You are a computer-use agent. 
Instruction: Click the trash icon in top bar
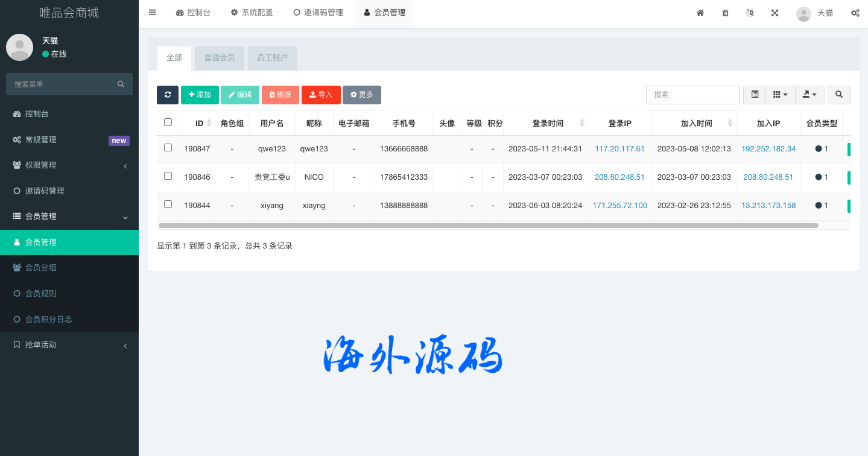[x=725, y=13]
